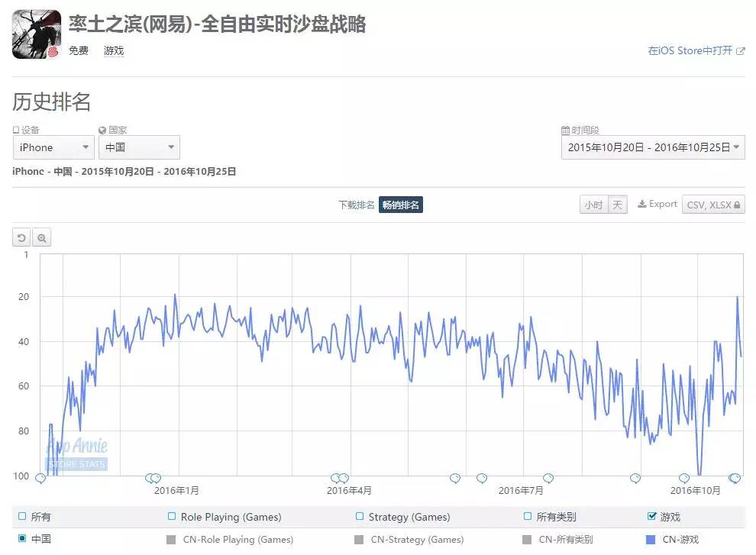Select the 畅销排名 tab
The image size is (756, 555).
click(401, 205)
